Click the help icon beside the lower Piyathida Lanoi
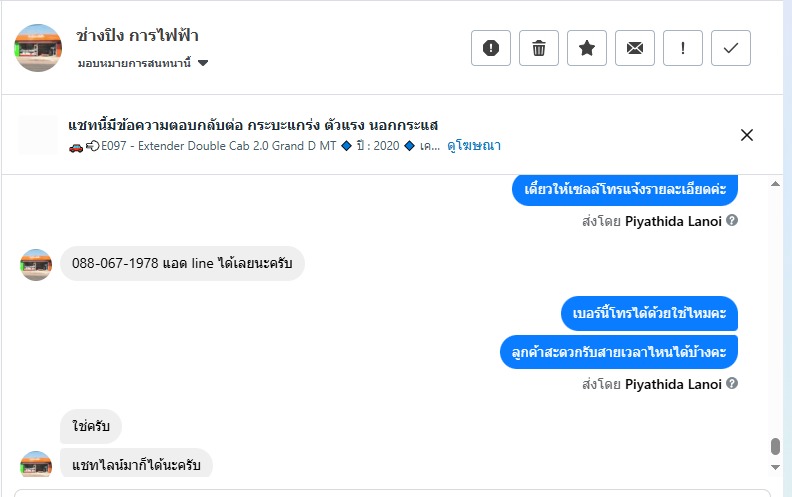 coord(732,384)
